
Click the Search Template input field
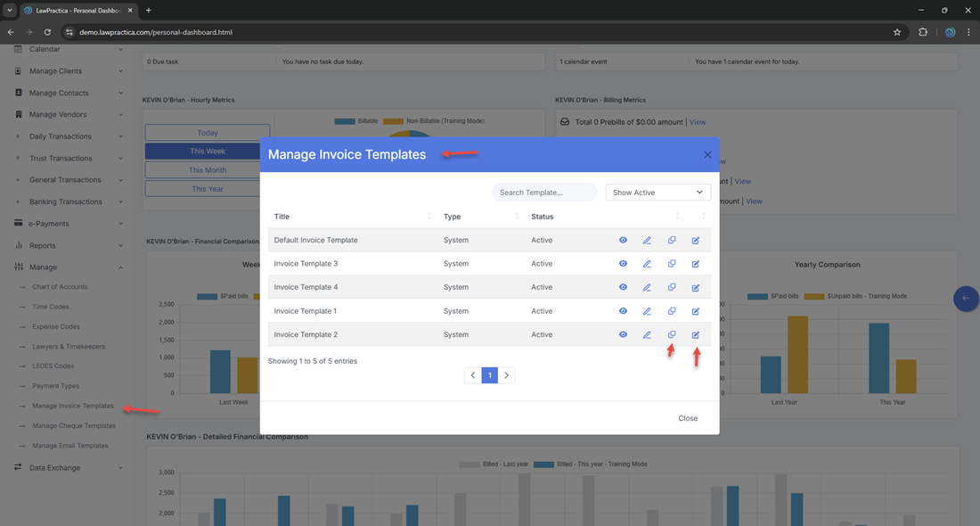pyautogui.click(x=543, y=193)
